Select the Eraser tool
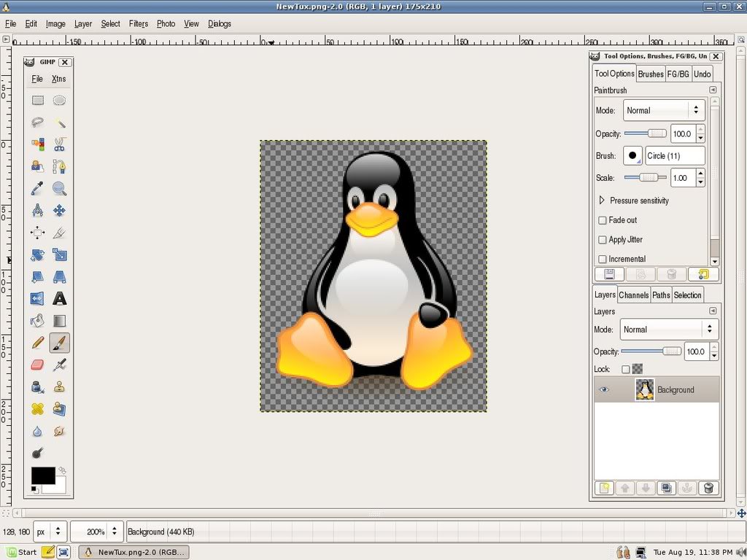The image size is (747, 560). [x=37, y=365]
